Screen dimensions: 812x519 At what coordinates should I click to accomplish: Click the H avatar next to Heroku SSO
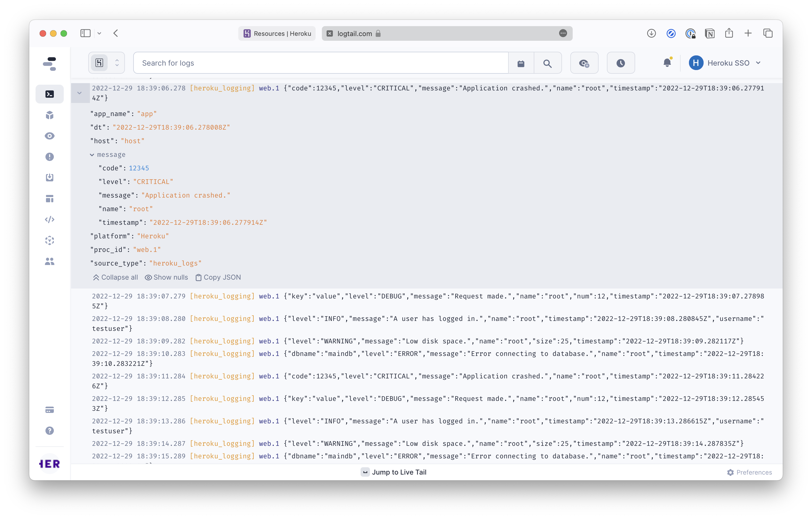coord(696,63)
